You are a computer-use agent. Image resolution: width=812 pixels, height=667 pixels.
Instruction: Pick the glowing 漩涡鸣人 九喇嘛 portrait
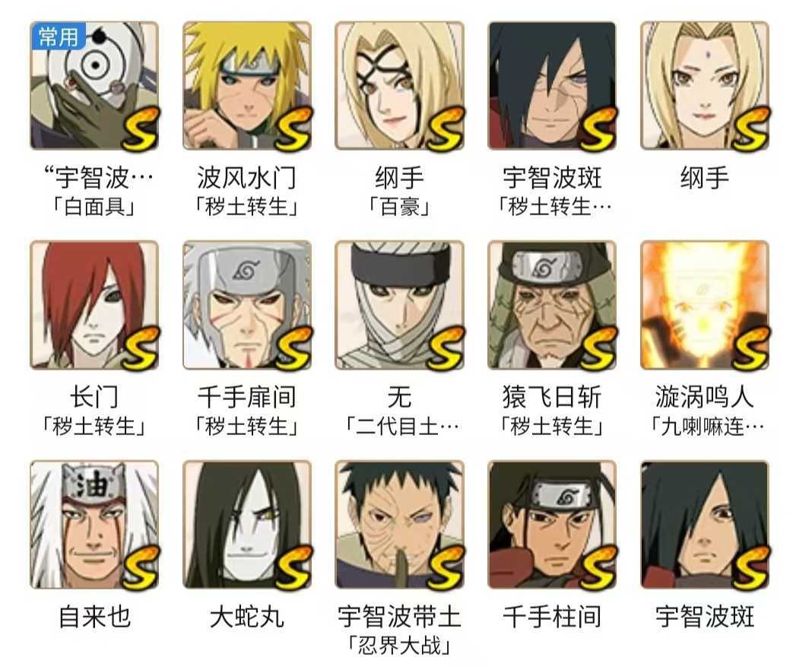click(x=704, y=305)
